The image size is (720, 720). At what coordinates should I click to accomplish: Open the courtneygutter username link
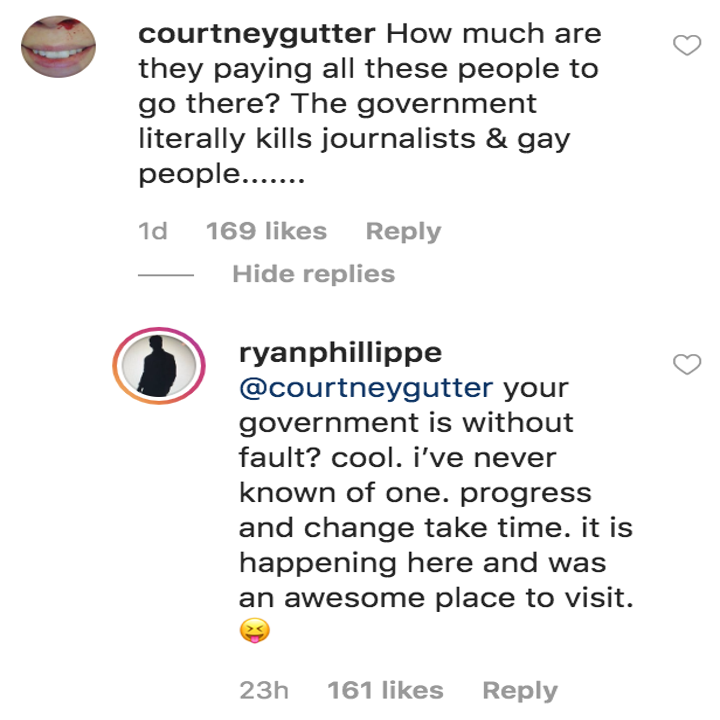(257, 33)
